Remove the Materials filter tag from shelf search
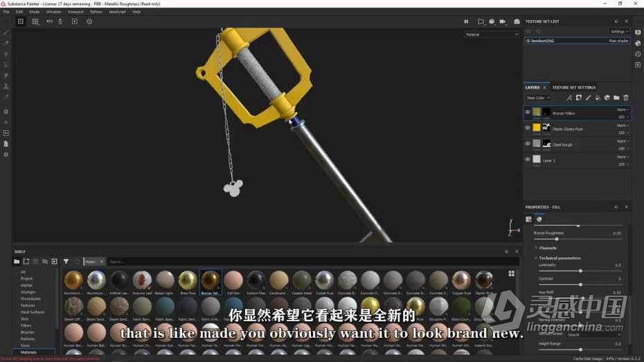 102,262
